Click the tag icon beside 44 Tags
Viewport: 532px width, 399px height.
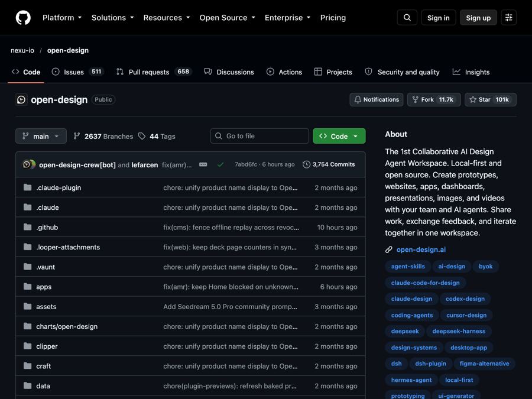point(142,137)
